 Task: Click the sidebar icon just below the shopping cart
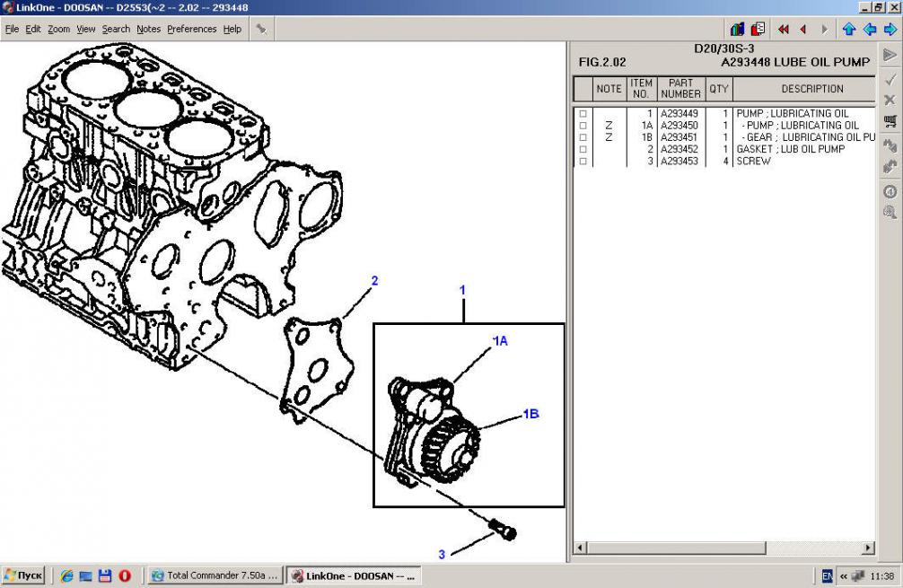890,145
